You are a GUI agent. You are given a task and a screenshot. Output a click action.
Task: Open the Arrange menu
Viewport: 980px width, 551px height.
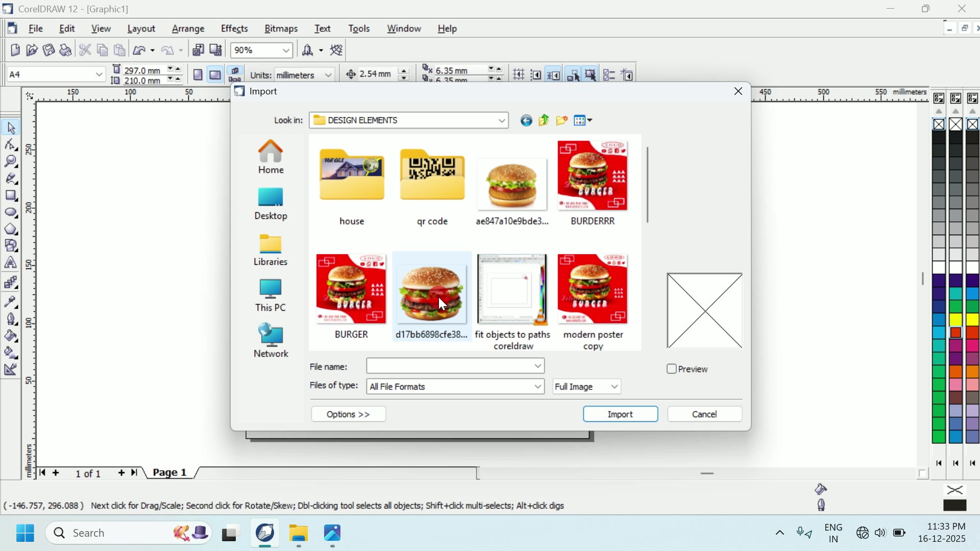(x=188, y=29)
